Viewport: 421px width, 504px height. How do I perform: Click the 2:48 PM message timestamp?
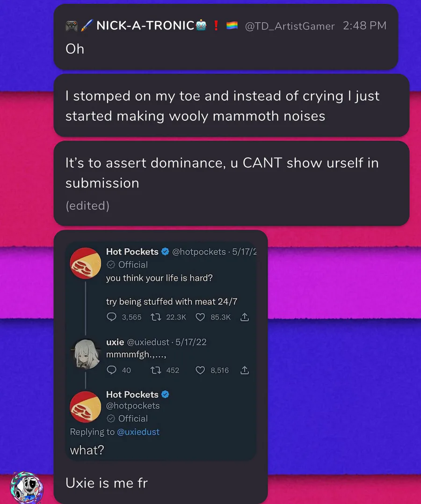(364, 26)
